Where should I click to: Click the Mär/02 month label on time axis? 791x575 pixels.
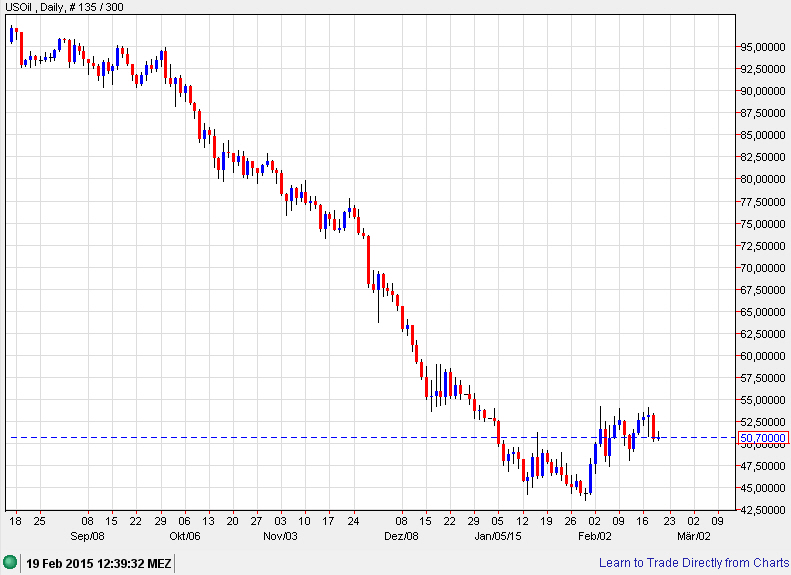click(x=694, y=536)
